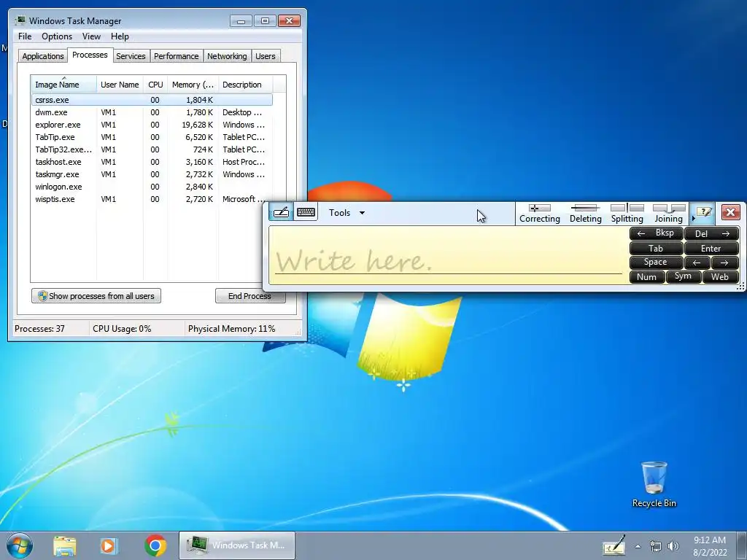Open the Windows Start menu

(20, 545)
